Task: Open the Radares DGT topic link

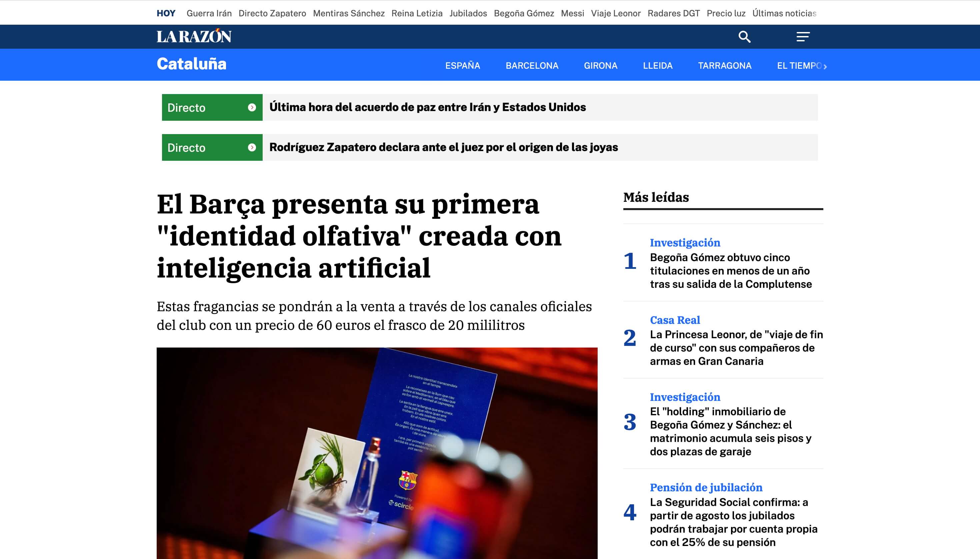Action: coord(674,13)
